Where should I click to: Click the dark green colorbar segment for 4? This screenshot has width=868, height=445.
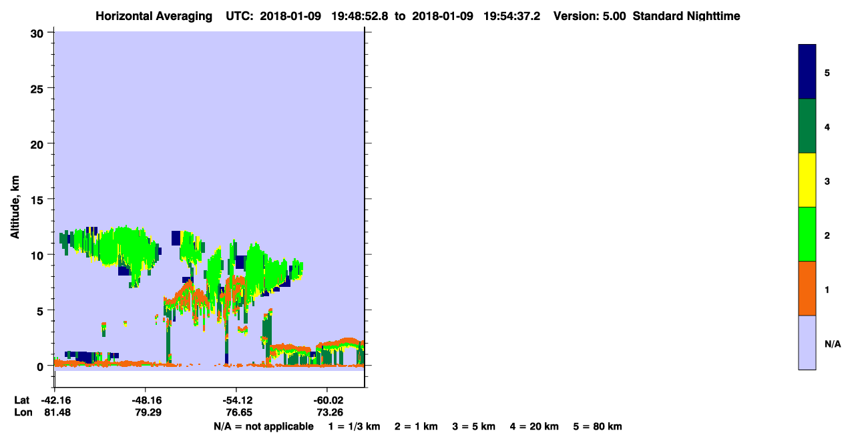807,126
